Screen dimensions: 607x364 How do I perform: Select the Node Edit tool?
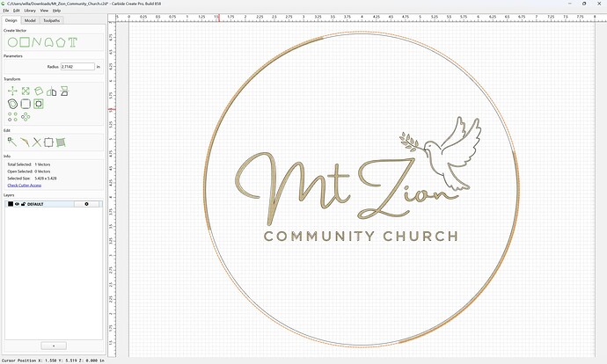(12, 142)
